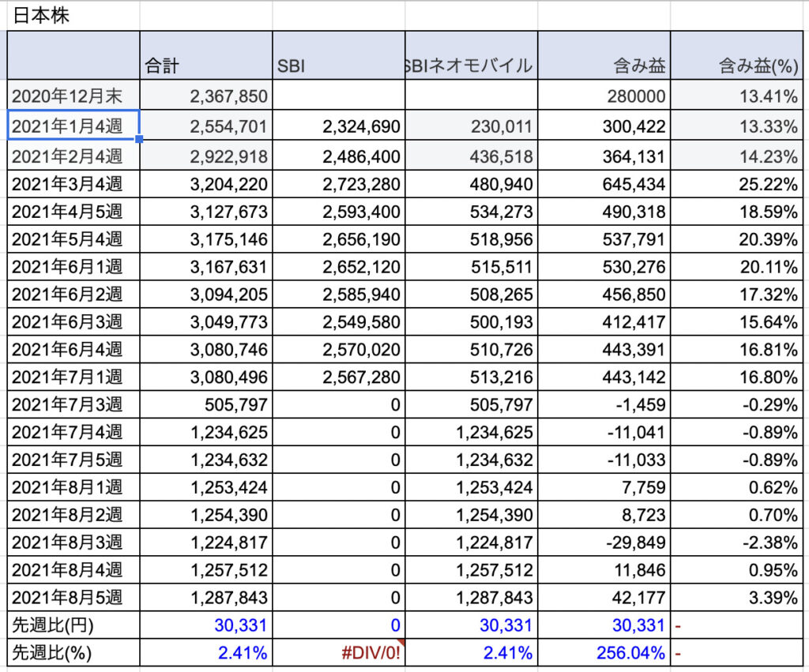Select the cell showing -1,459

(x=604, y=404)
